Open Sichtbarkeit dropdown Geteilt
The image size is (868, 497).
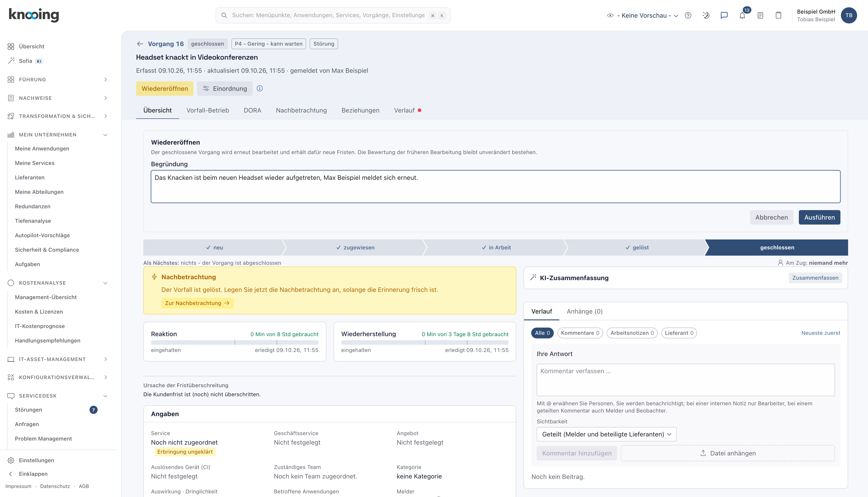point(606,434)
